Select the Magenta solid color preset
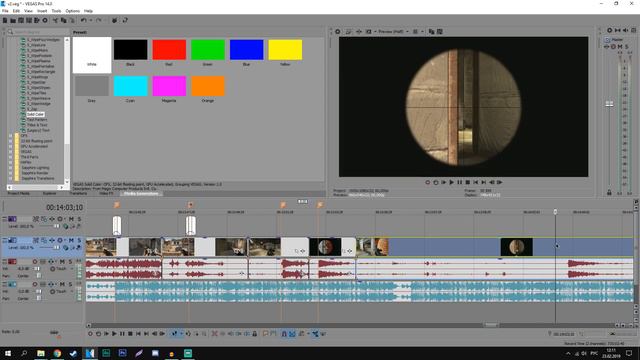Image resolution: width=640 pixels, height=360 pixels. coord(169,86)
